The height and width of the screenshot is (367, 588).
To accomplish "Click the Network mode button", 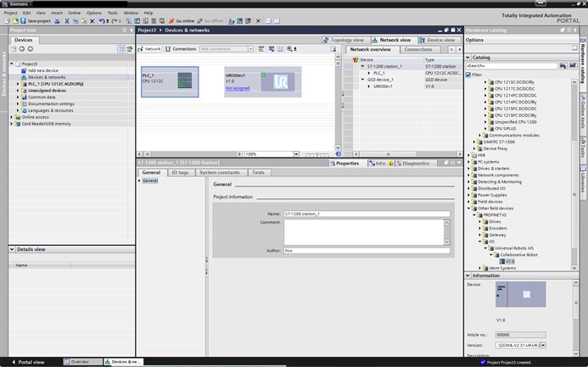I will pyautogui.click(x=149, y=49).
